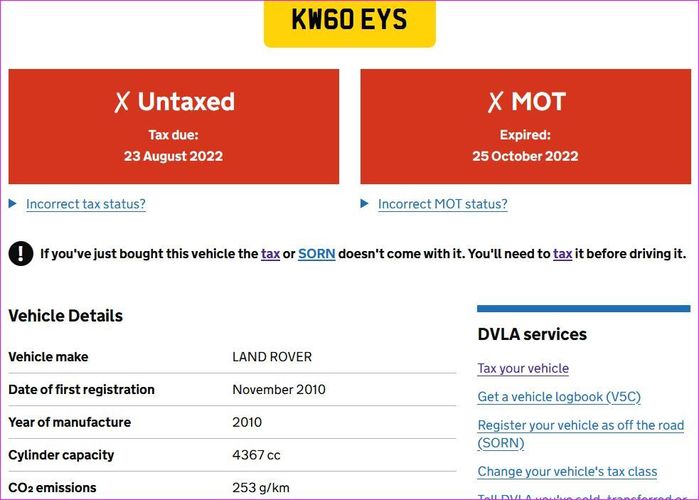Image resolution: width=699 pixels, height=500 pixels.
Task: Select the LAND ROVER vehicle make value
Action: [272, 357]
